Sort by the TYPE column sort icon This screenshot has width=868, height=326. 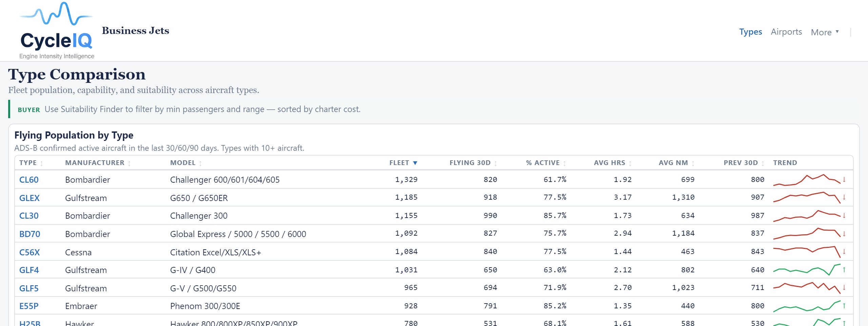click(42, 163)
